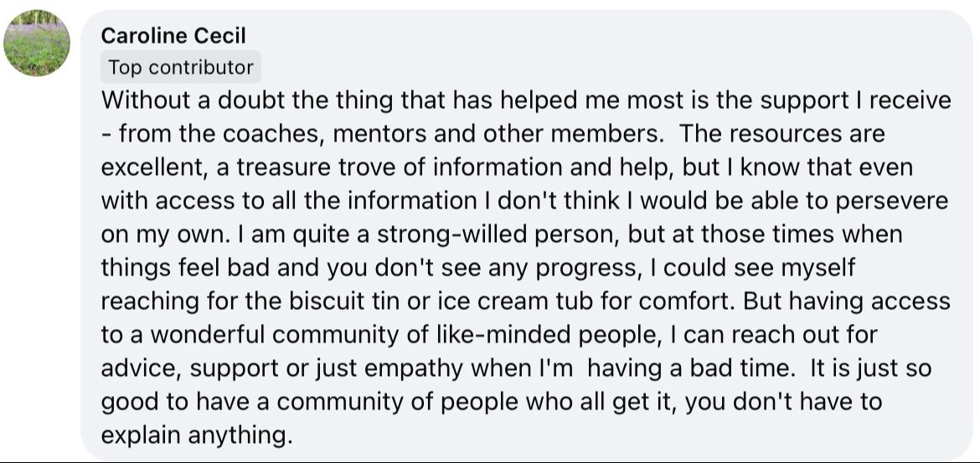Select the Top contributor badge
The image size is (980, 463).
181,67
